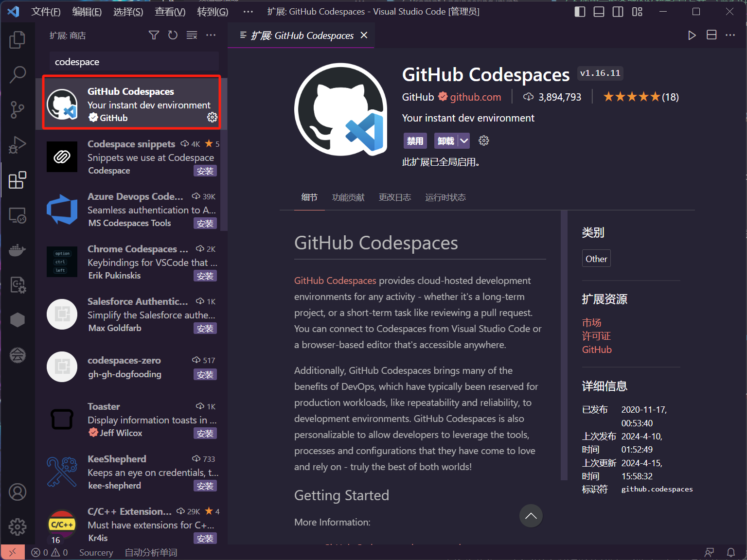The width and height of the screenshot is (747, 560).
Task: Click the remote connection icon in status bar corner
Action: (x=13, y=552)
